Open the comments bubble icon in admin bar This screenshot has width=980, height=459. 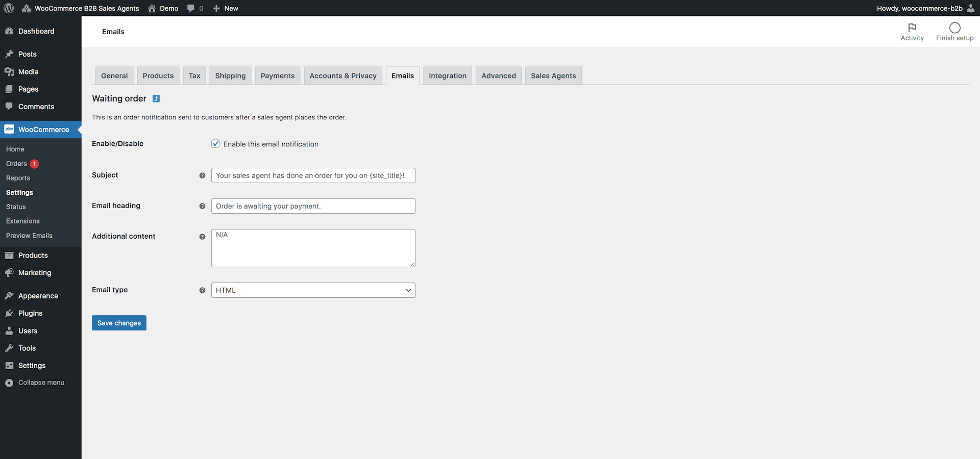pos(191,8)
